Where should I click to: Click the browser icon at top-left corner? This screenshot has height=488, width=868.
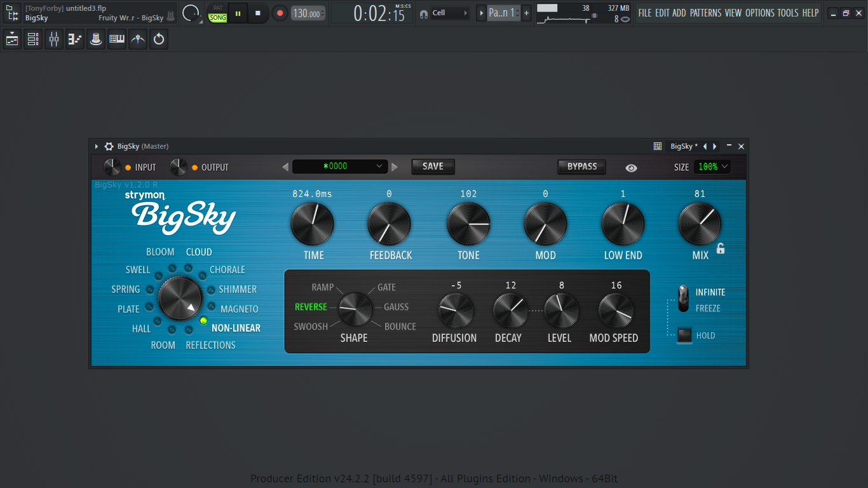12,13
